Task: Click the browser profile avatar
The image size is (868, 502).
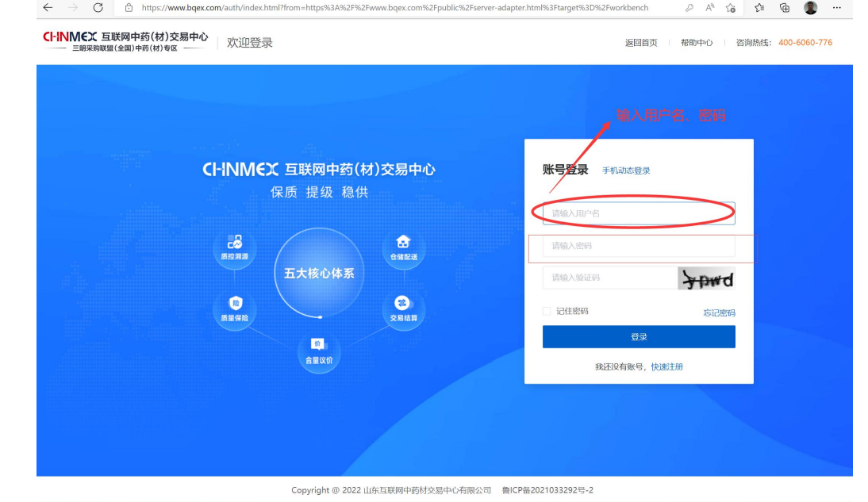Action: point(811,8)
